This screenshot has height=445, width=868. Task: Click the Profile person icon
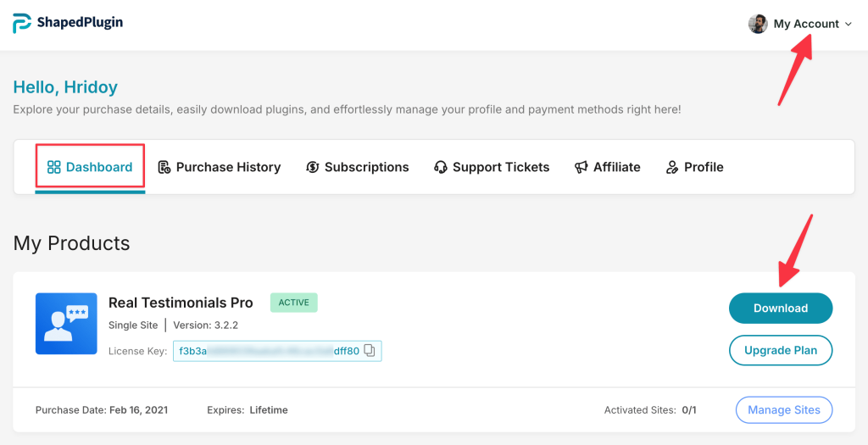[x=672, y=167]
